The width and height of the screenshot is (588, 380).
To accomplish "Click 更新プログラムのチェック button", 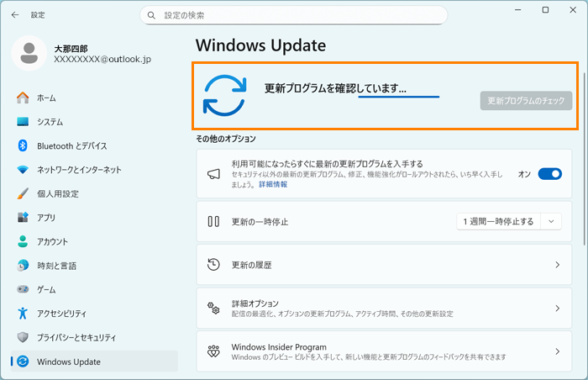I will click(x=526, y=101).
